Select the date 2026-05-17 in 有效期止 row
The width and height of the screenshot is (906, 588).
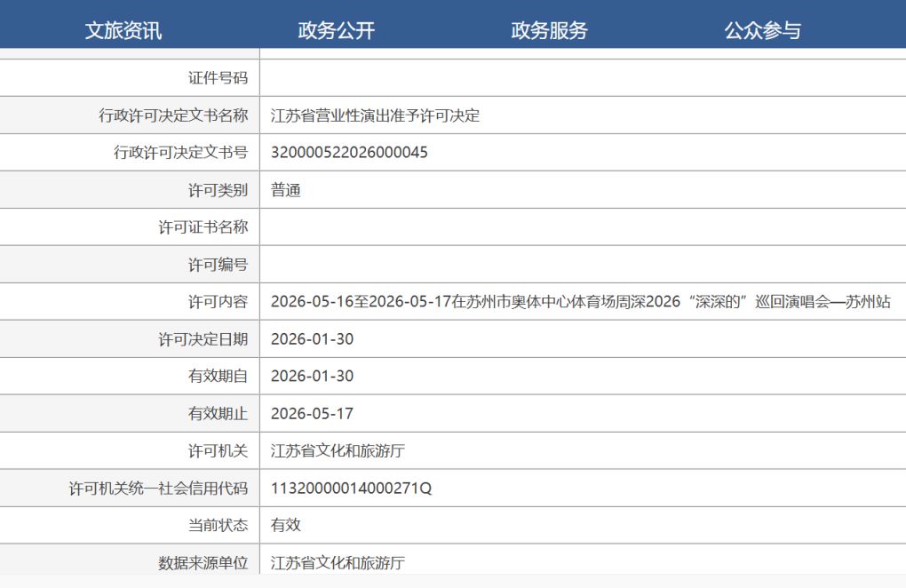(x=312, y=414)
